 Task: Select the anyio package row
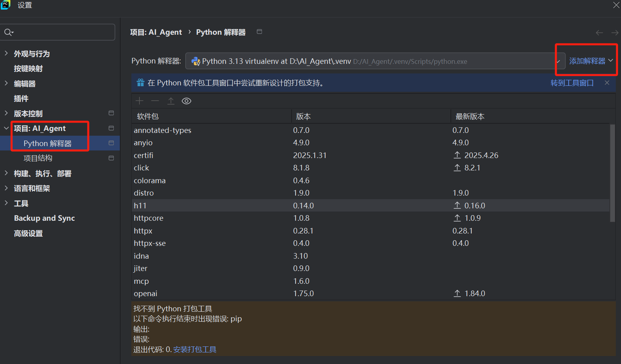[371, 142]
